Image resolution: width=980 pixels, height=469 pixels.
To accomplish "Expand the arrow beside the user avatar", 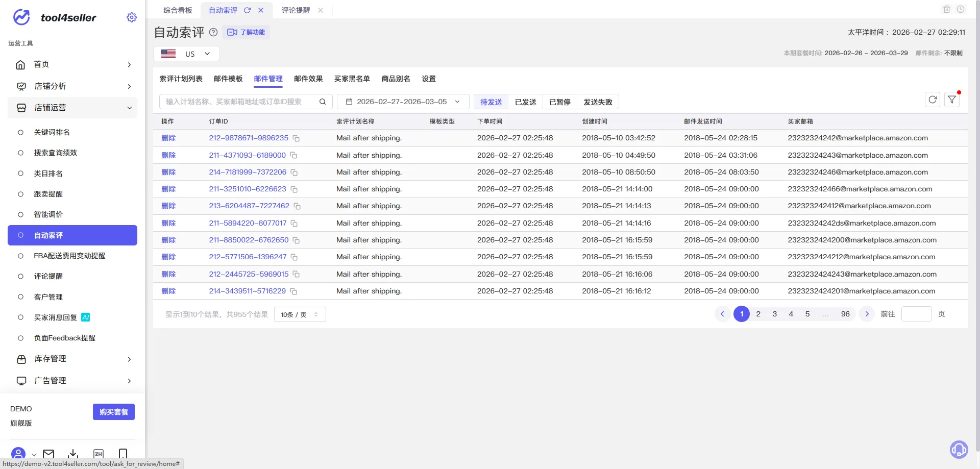I will (x=34, y=454).
